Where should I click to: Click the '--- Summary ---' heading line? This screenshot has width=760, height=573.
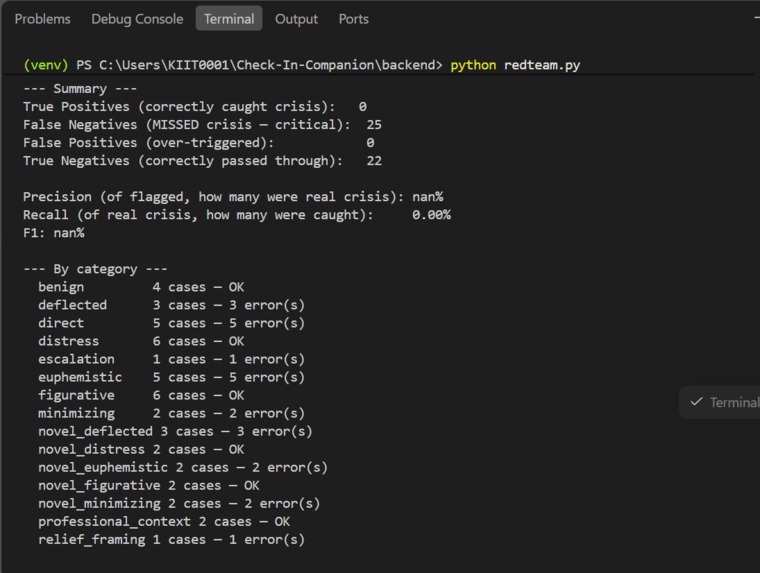click(80, 89)
